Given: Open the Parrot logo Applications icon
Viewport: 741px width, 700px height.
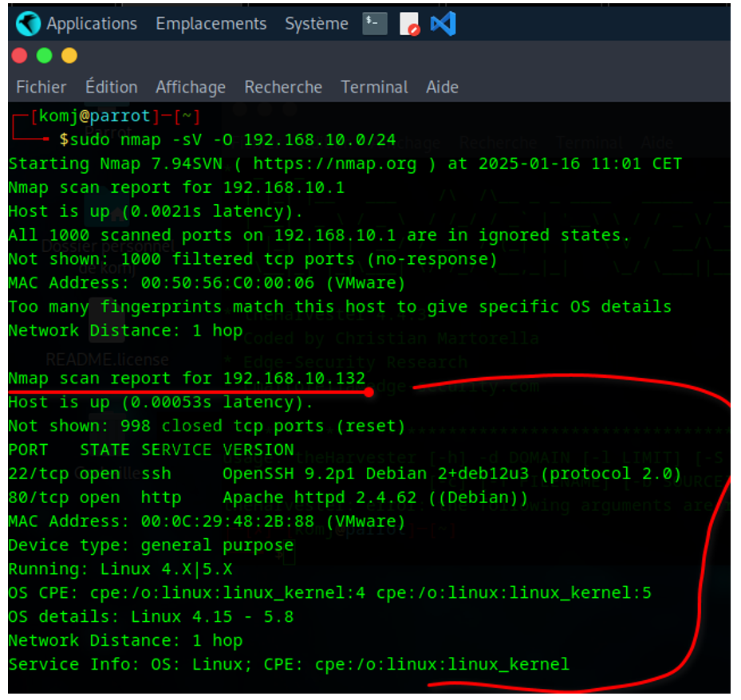Looking at the screenshot, I should [28, 24].
